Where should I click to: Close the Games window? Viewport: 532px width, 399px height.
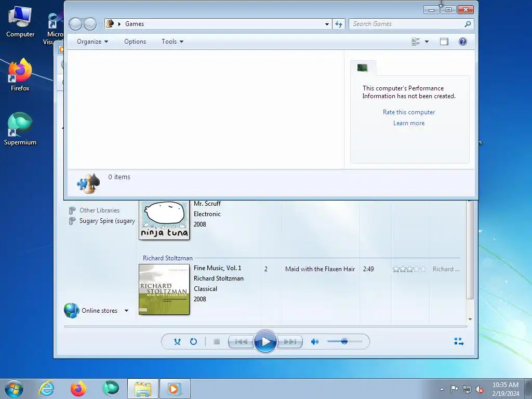pos(465,10)
